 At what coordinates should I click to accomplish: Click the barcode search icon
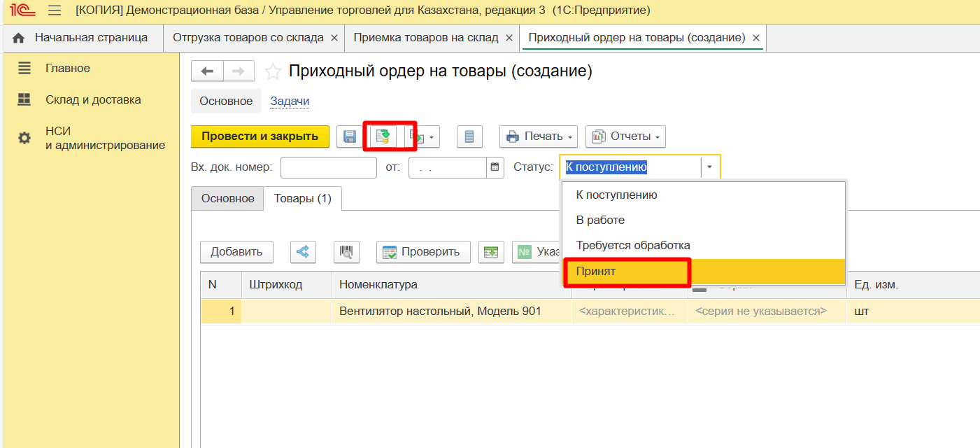[x=346, y=252]
